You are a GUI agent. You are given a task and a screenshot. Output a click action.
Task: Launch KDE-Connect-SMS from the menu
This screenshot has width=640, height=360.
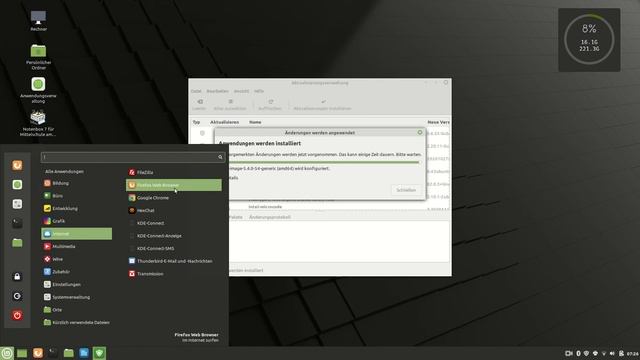pyautogui.click(x=174, y=249)
